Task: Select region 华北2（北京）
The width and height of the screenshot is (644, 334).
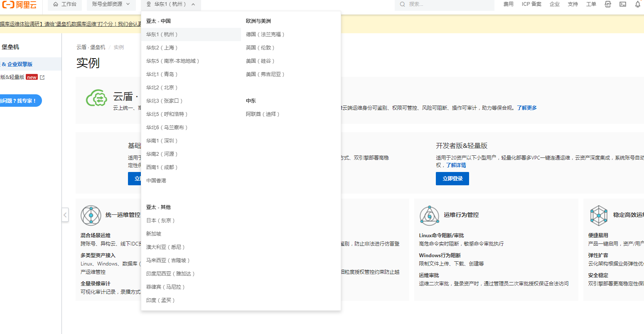Action: [191, 88]
